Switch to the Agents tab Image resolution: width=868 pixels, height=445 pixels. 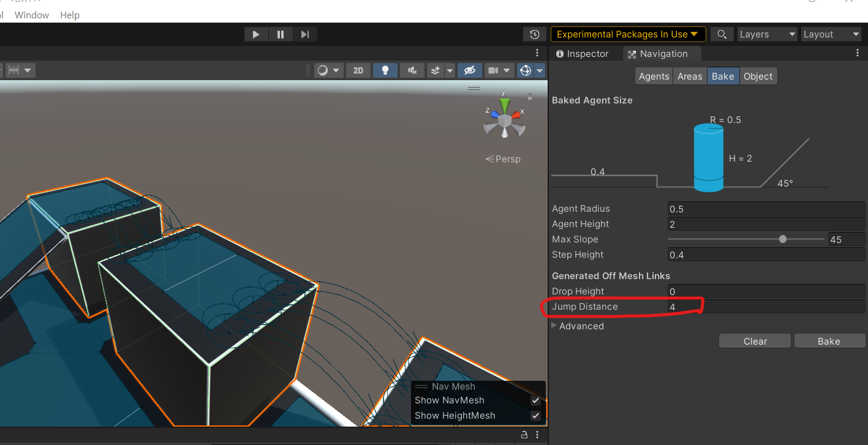click(x=654, y=77)
